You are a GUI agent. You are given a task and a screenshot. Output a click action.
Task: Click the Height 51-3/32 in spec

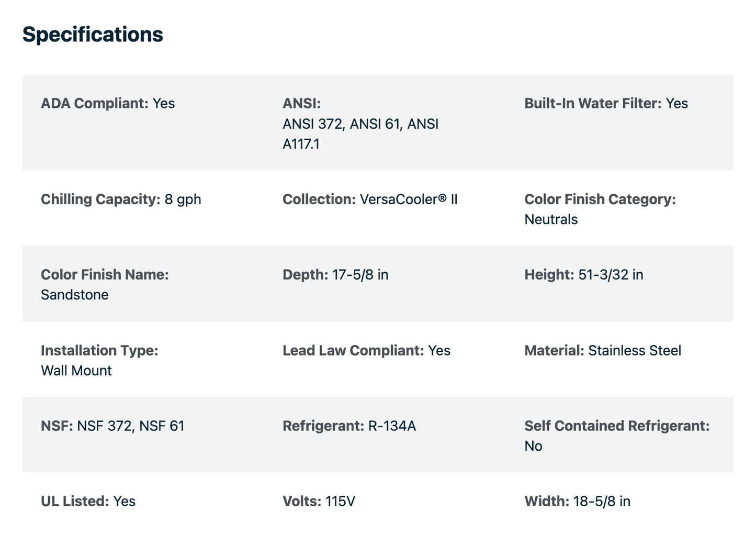[584, 275]
